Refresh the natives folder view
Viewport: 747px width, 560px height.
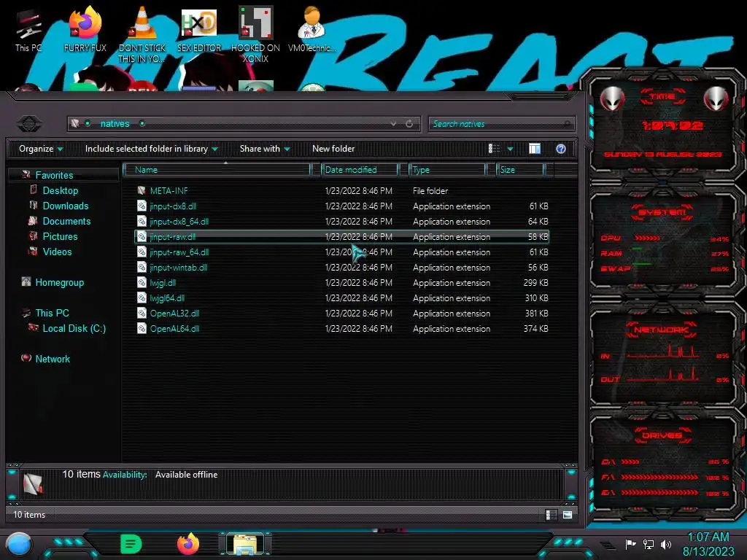(x=409, y=124)
